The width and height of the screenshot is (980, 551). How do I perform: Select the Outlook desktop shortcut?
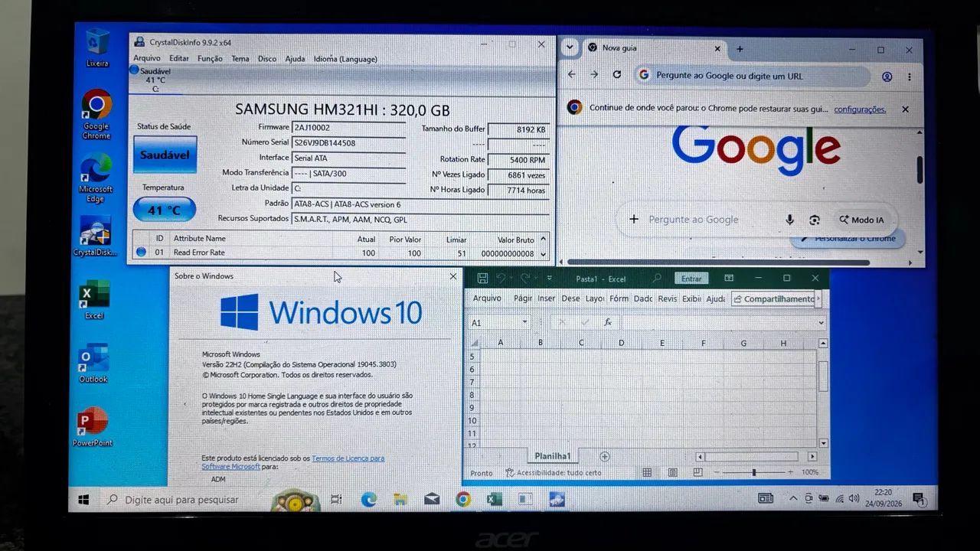93,364
